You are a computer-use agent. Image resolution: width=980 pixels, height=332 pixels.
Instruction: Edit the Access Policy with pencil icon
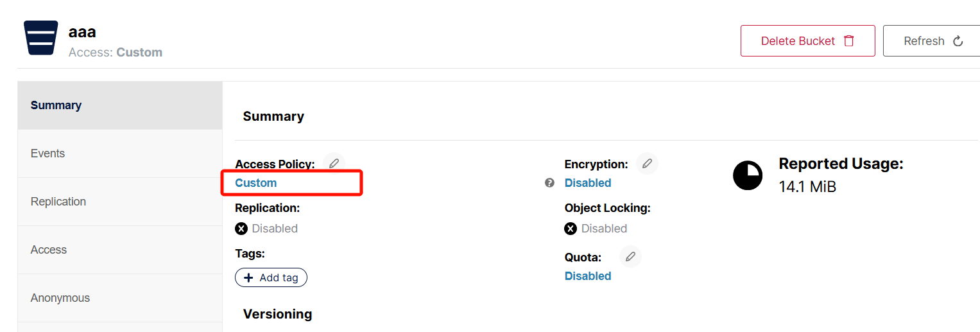334,164
